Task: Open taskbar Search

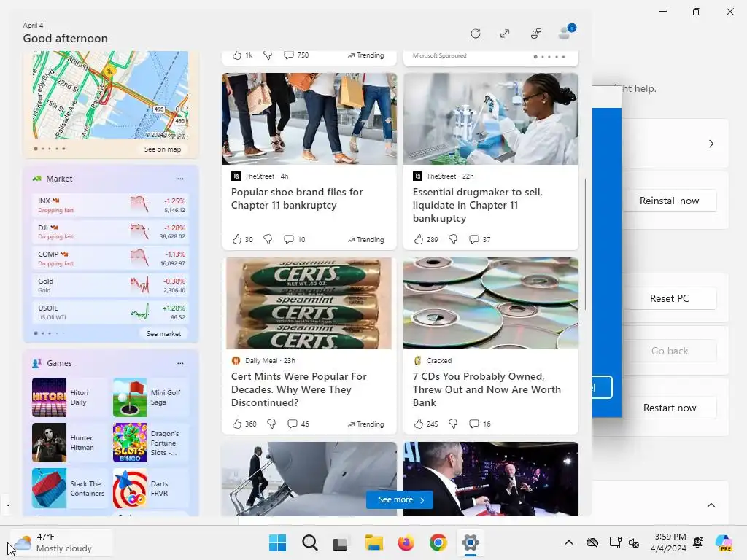Action: [309, 542]
